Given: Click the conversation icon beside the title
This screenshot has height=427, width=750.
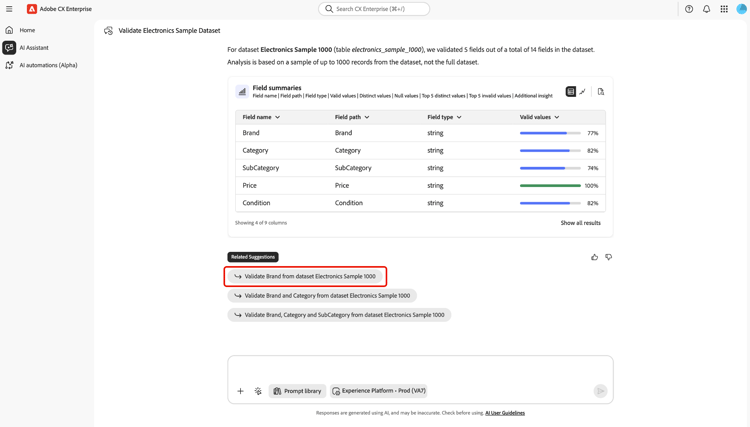Looking at the screenshot, I should [x=109, y=31].
